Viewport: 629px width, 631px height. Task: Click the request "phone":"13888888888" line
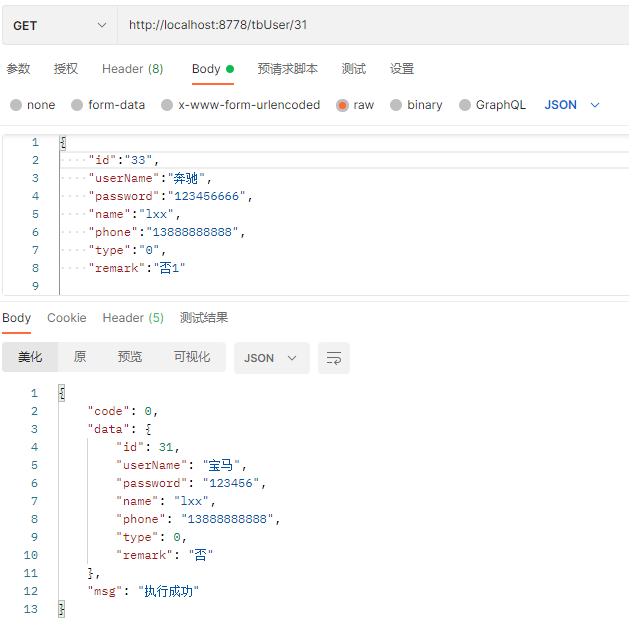point(167,232)
